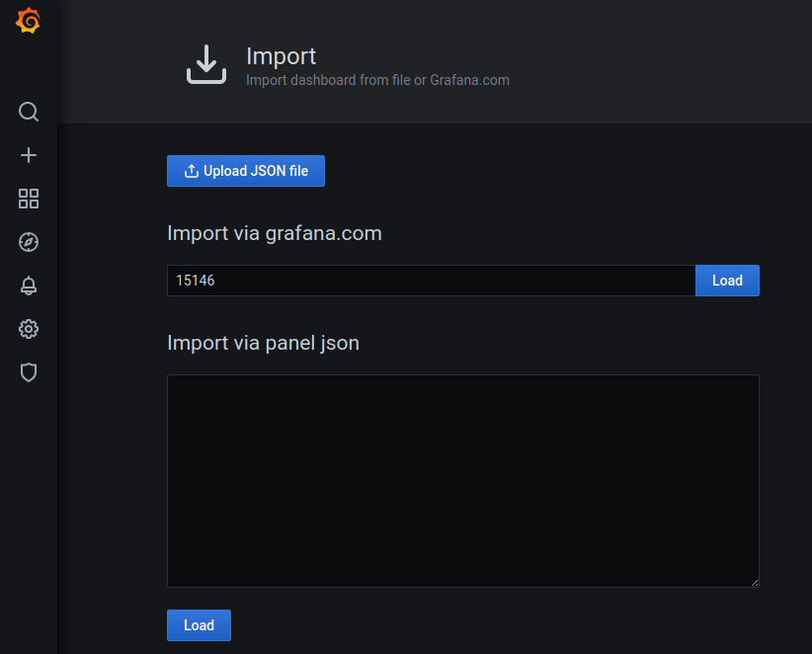This screenshot has height=654, width=812.
Task: Click the upload arrow icon in Upload button
Action: coord(192,171)
